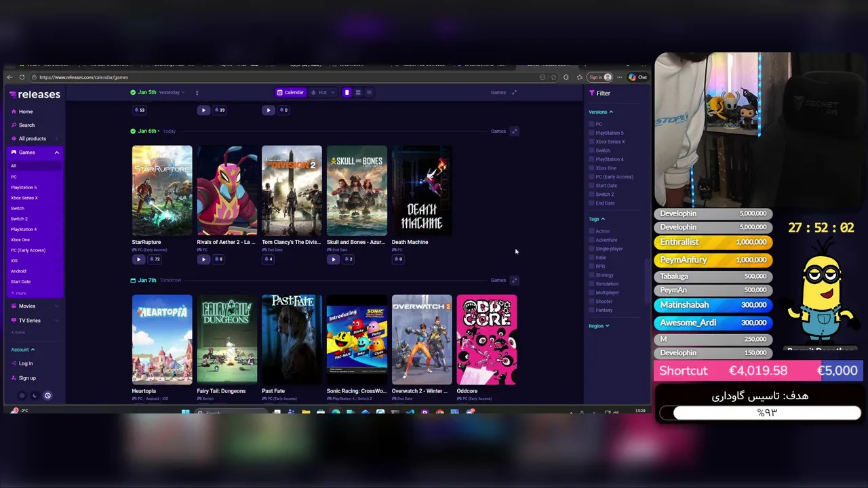Open the Copilot Chat button

(637, 77)
